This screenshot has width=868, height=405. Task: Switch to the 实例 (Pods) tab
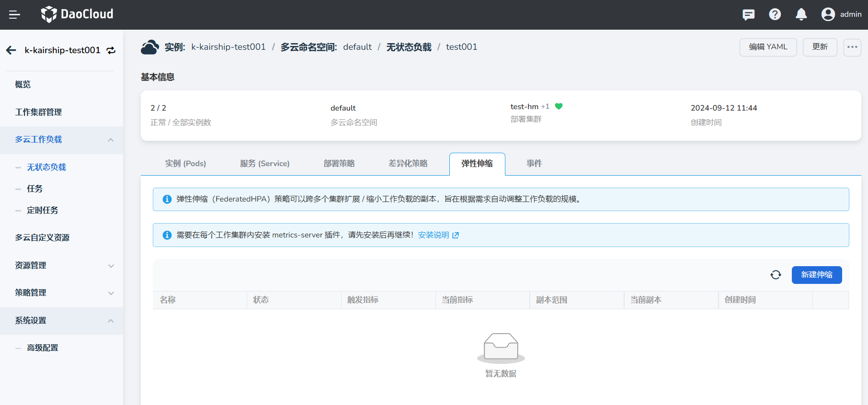pyautogui.click(x=185, y=164)
